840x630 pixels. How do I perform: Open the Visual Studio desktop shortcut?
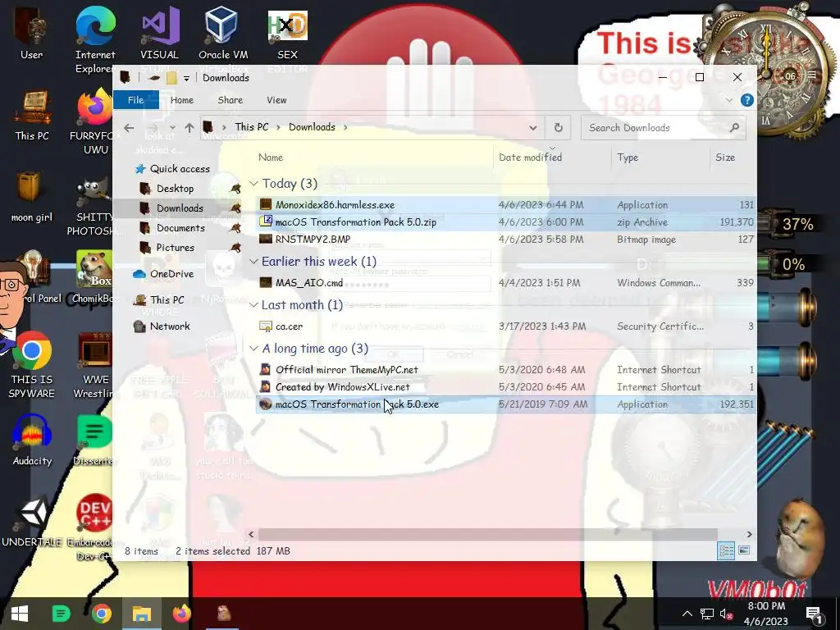(159, 34)
